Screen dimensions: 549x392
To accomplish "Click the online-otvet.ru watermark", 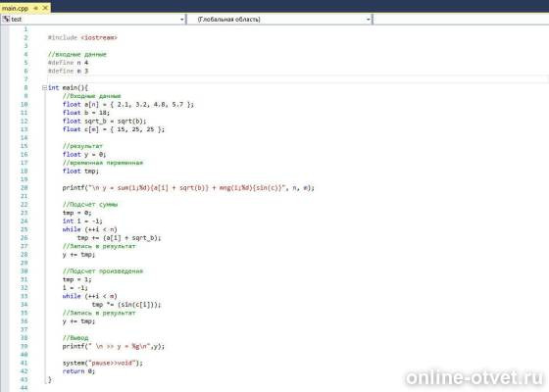I will 474,378.
